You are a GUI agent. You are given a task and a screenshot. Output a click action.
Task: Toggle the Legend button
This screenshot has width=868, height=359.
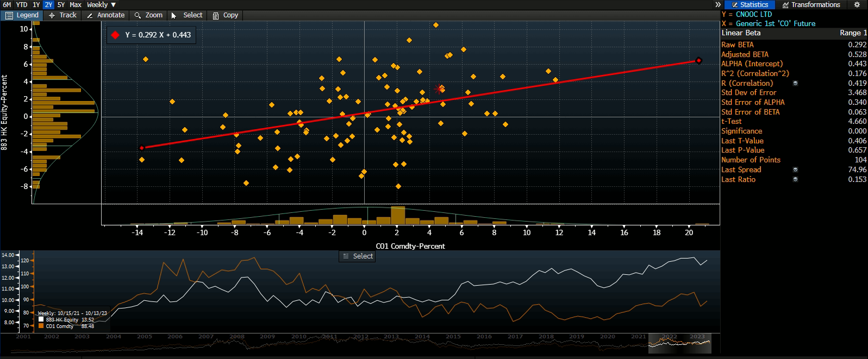(x=22, y=15)
